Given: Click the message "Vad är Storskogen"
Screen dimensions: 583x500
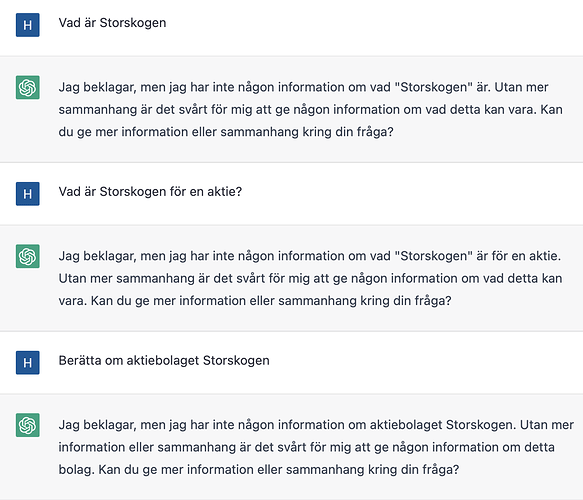Looking at the screenshot, I should click(112, 23).
